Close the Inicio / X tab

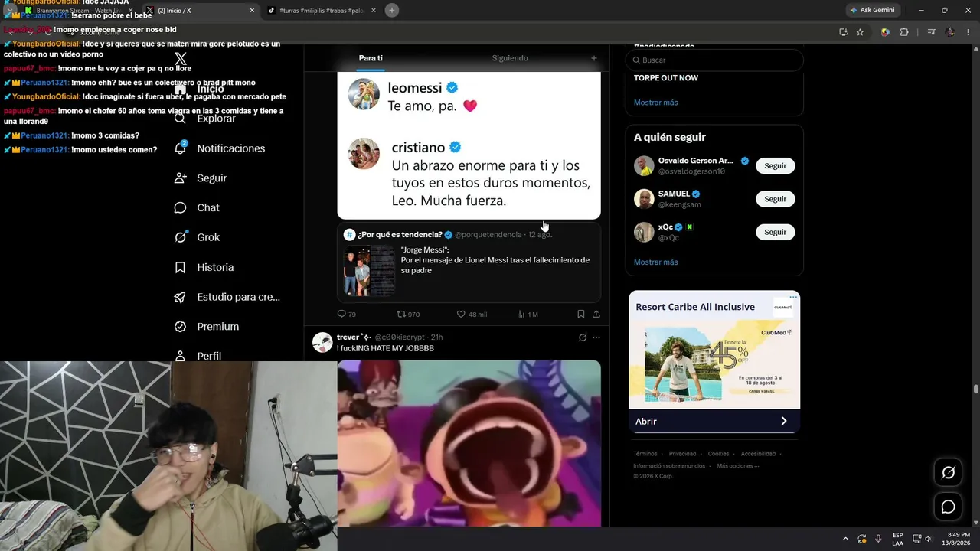[x=252, y=10]
